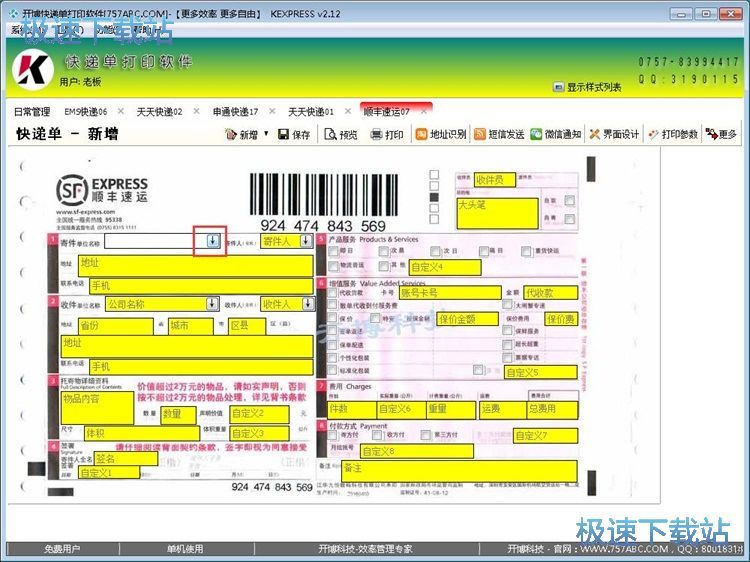Close the 天天快递01 tab
750x562 pixels.
click(x=347, y=111)
